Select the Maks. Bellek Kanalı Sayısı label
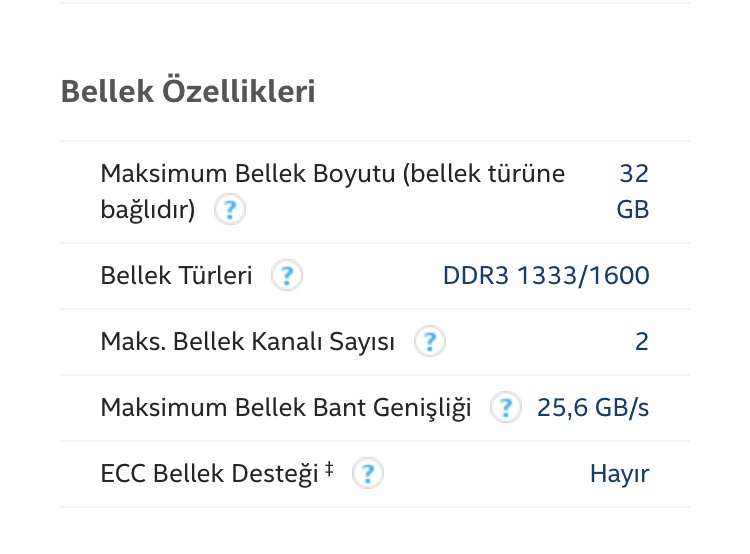750x554 pixels. click(248, 342)
